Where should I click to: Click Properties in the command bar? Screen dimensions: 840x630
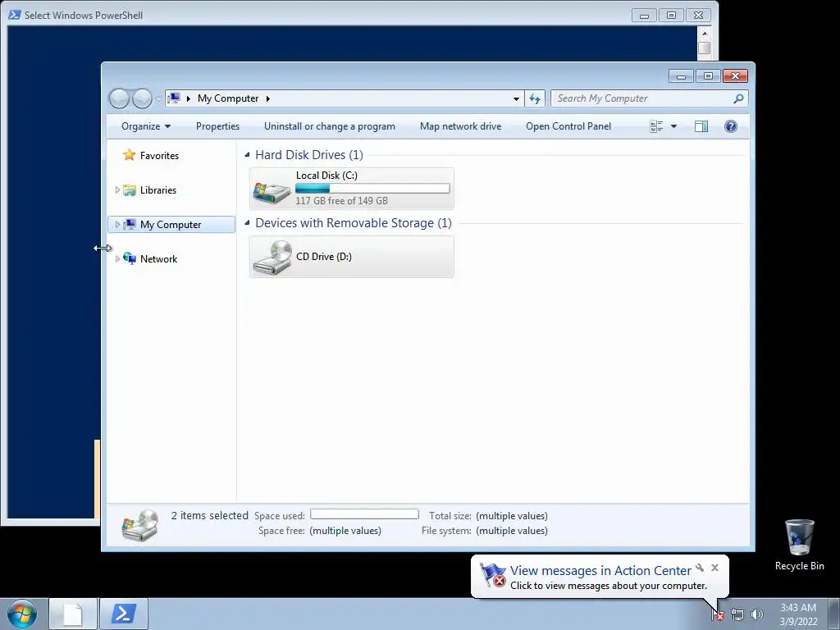coord(217,126)
